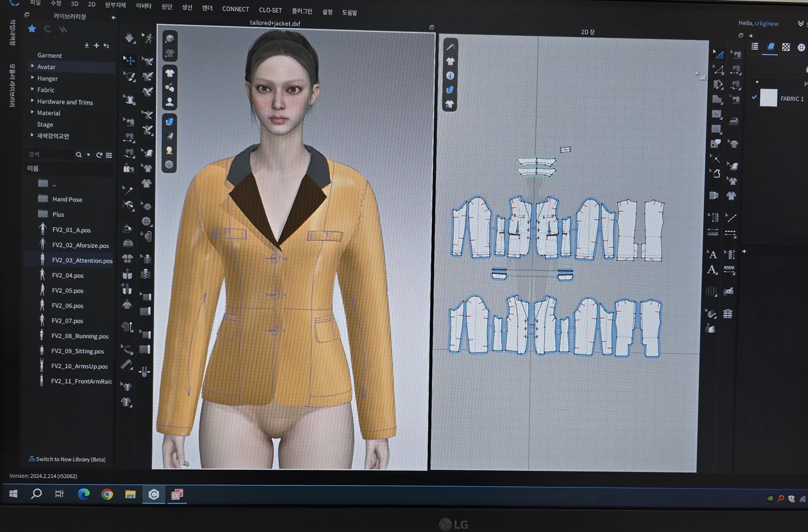Screen dimensions: 808x532
Task: Toggle avatar display in 3D view toolbar
Action: click(170, 102)
